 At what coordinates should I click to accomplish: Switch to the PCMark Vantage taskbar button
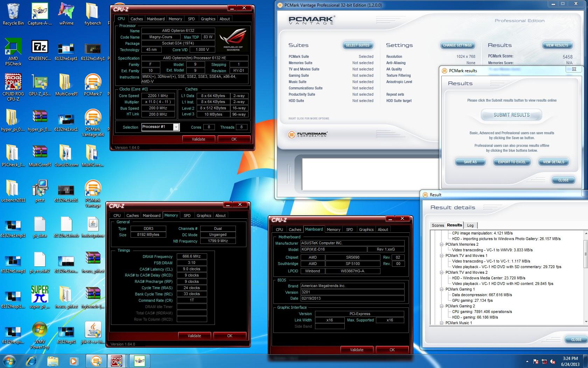click(96, 361)
